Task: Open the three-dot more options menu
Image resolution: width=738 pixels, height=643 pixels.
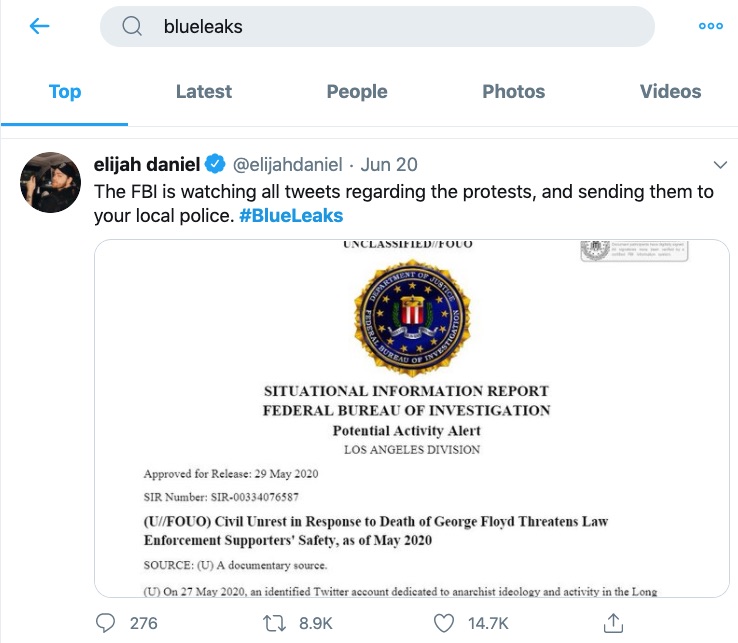Action: click(x=710, y=27)
